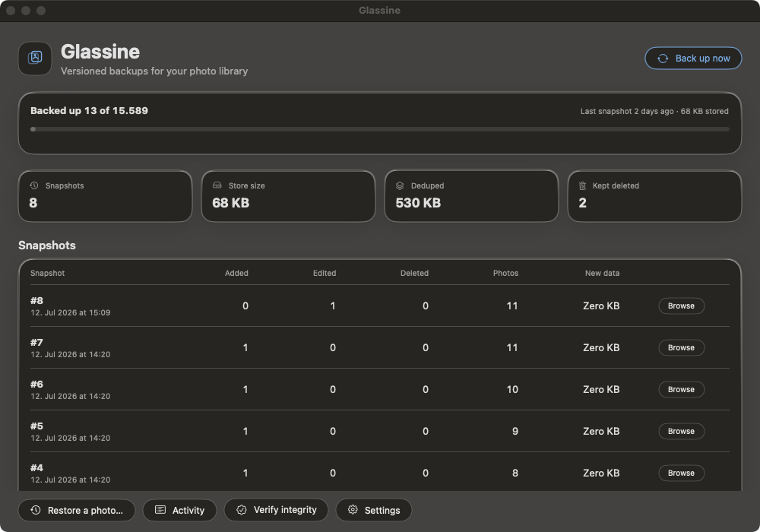
Task: Click the 'Photos' column header
Action: pyautogui.click(x=505, y=274)
